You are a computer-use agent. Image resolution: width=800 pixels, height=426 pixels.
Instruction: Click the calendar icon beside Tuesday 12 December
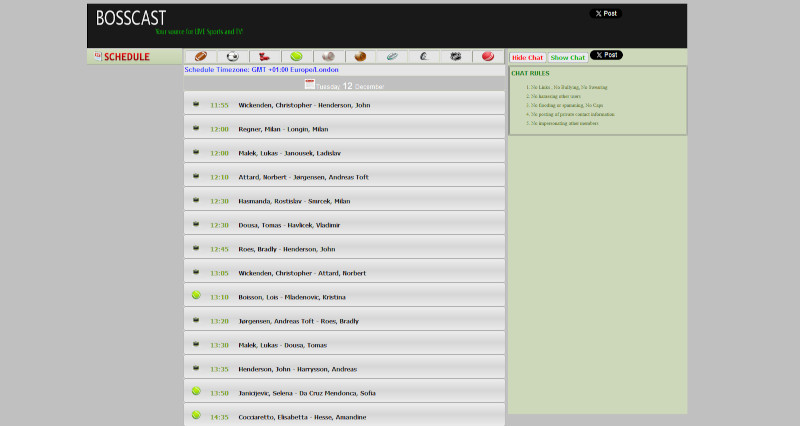pyautogui.click(x=309, y=84)
